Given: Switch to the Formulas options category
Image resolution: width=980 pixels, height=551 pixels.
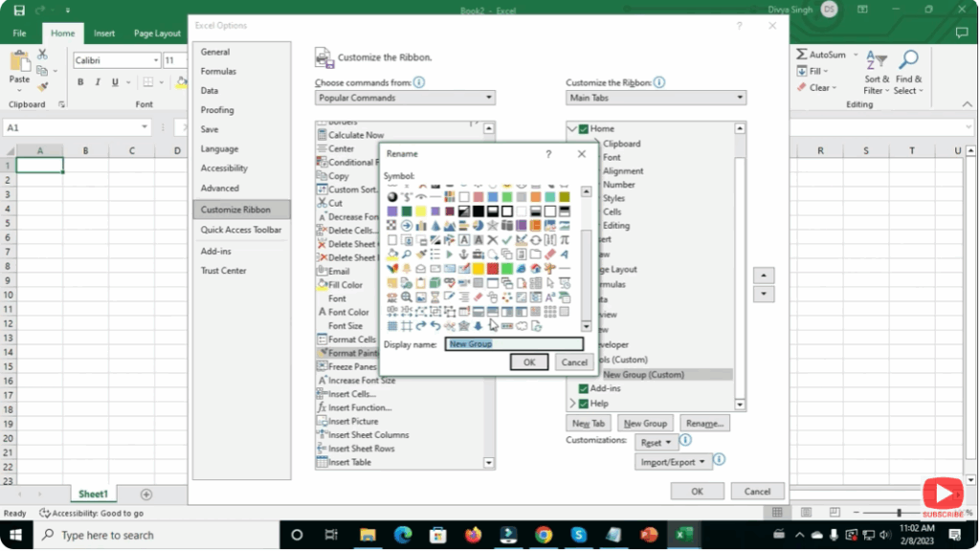Looking at the screenshot, I should click(x=218, y=72).
